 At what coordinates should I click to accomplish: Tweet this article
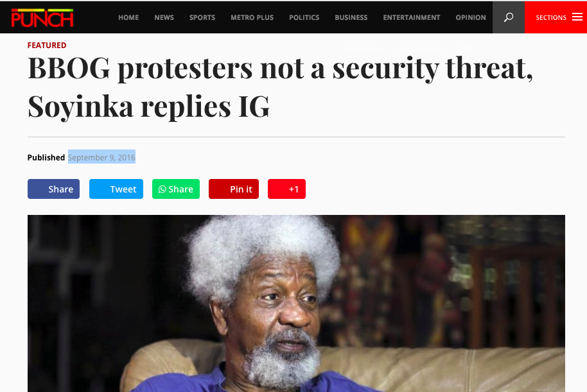click(116, 189)
